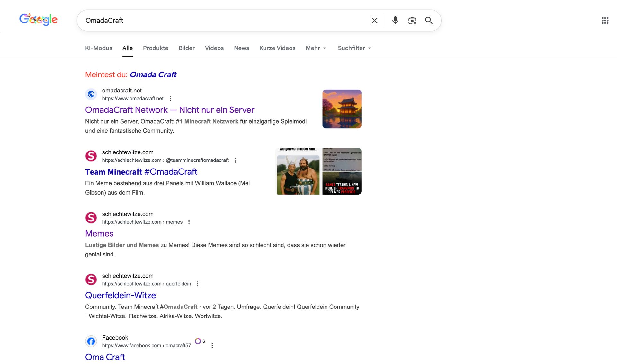The width and height of the screenshot is (617, 364).
Task: Open Kurze Videos tab
Action: (277, 48)
